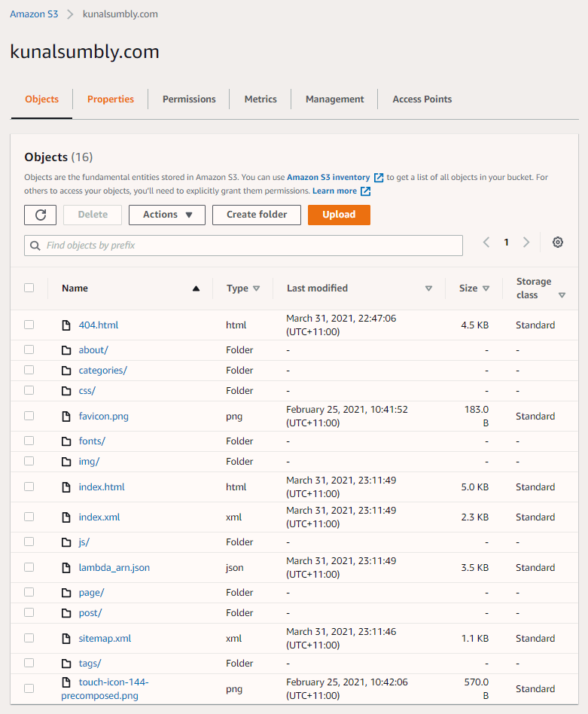Go to next page of objects

coord(526,242)
